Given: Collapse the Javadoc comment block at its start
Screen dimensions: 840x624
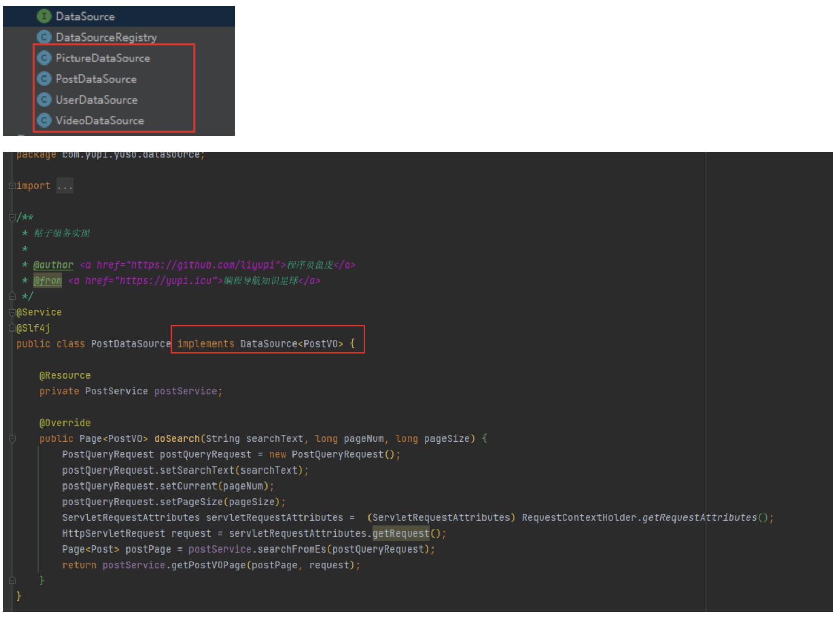Looking at the screenshot, I should (x=12, y=218).
